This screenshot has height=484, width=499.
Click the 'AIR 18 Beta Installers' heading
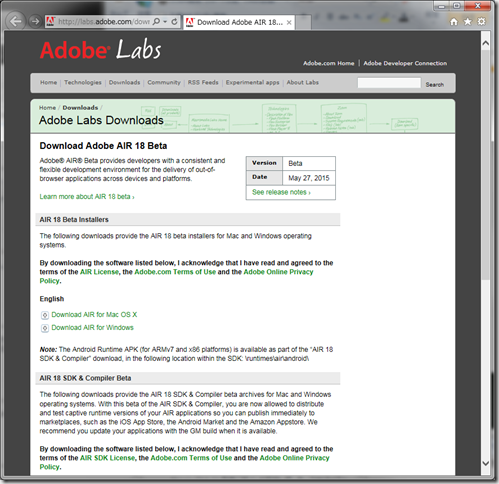pyautogui.click(x=74, y=220)
